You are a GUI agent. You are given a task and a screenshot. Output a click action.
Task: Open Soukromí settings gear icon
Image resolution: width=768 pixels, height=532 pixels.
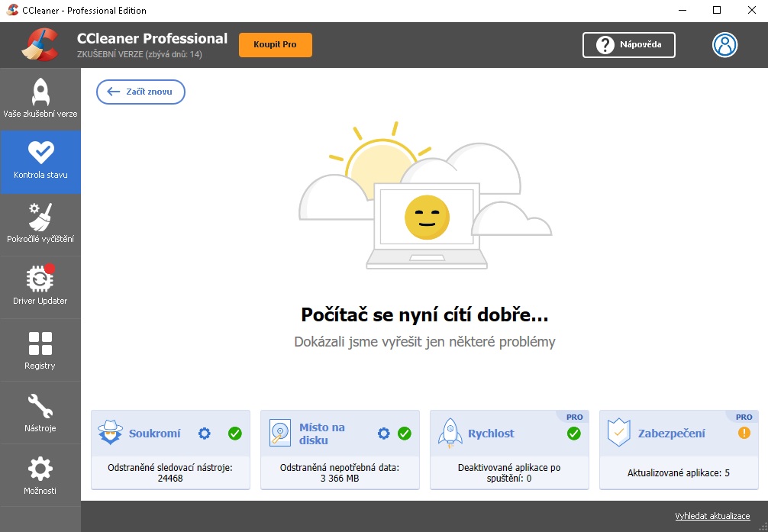click(205, 433)
